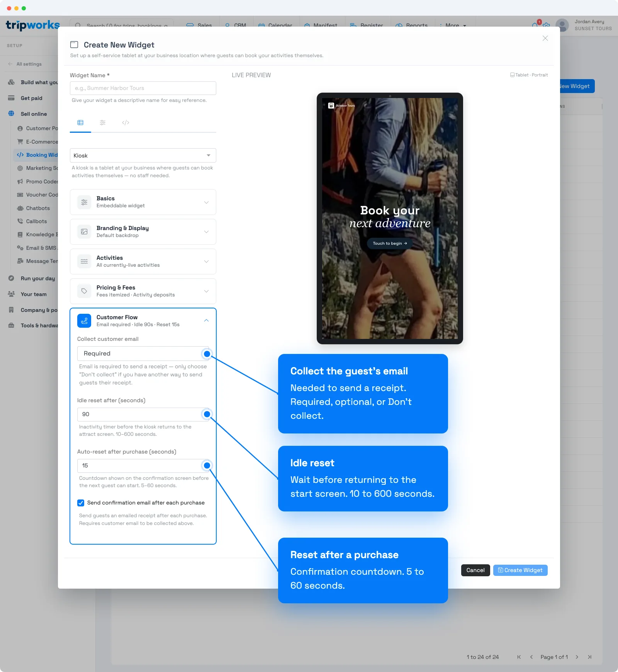Switch to the sliders settings tab

[103, 123]
